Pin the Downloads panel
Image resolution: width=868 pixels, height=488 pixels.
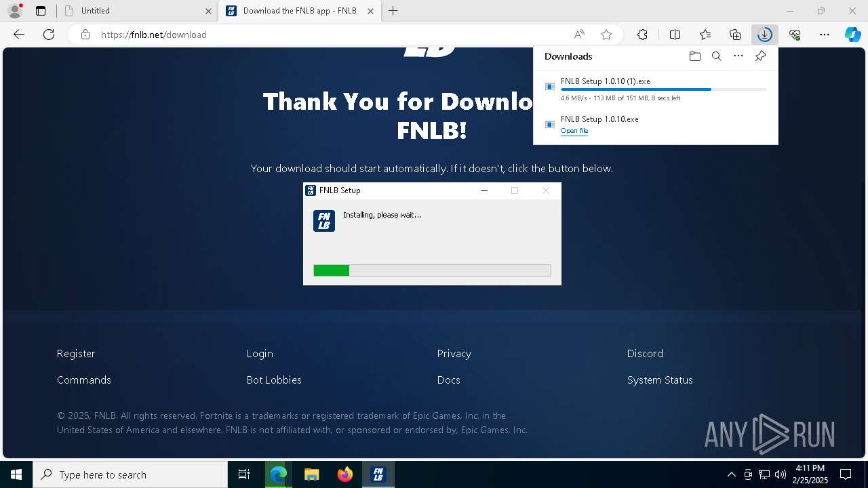pos(760,56)
